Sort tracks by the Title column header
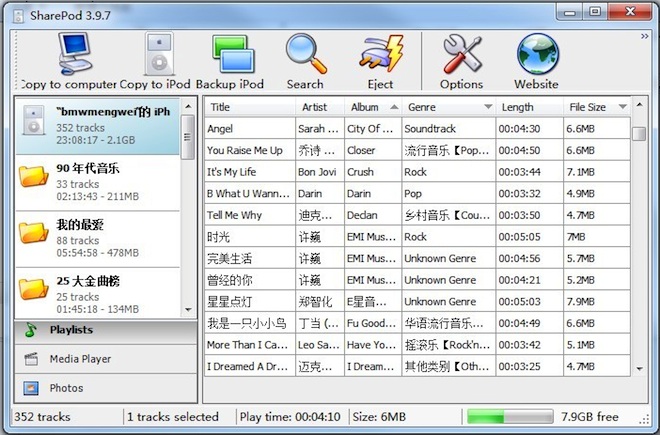This screenshot has height=435, width=660. tap(250, 107)
